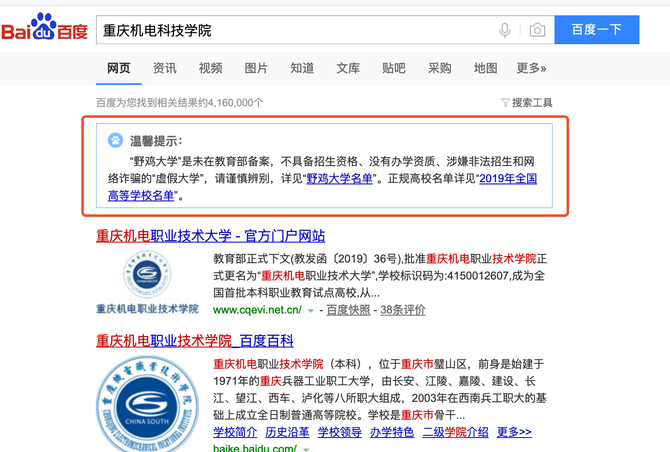This screenshot has height=452, width=670.
Task: Open the 知道 tab
Action: [302, 68]
